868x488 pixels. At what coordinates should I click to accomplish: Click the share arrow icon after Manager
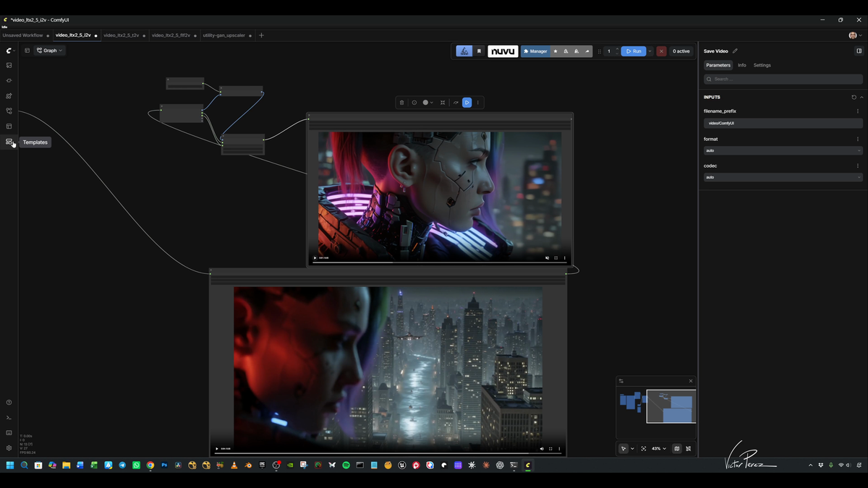tap(587, 51)
